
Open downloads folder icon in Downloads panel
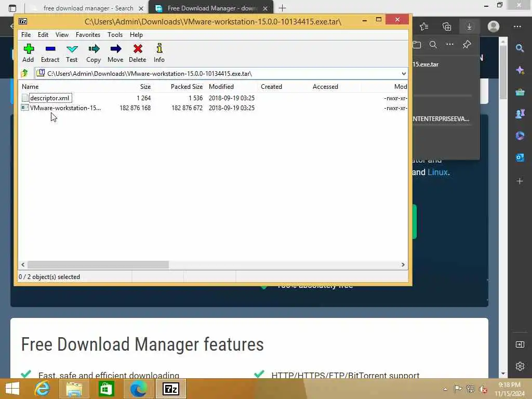tap(417, 45)
